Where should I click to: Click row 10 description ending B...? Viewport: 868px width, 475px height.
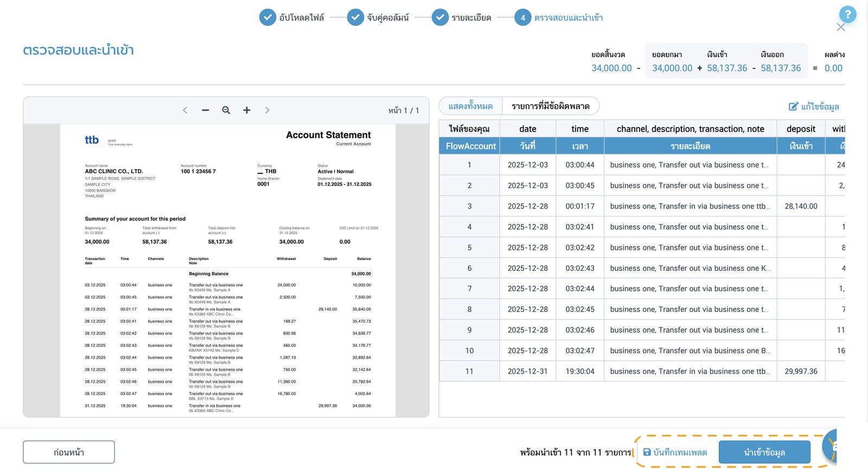coord(691,351)
